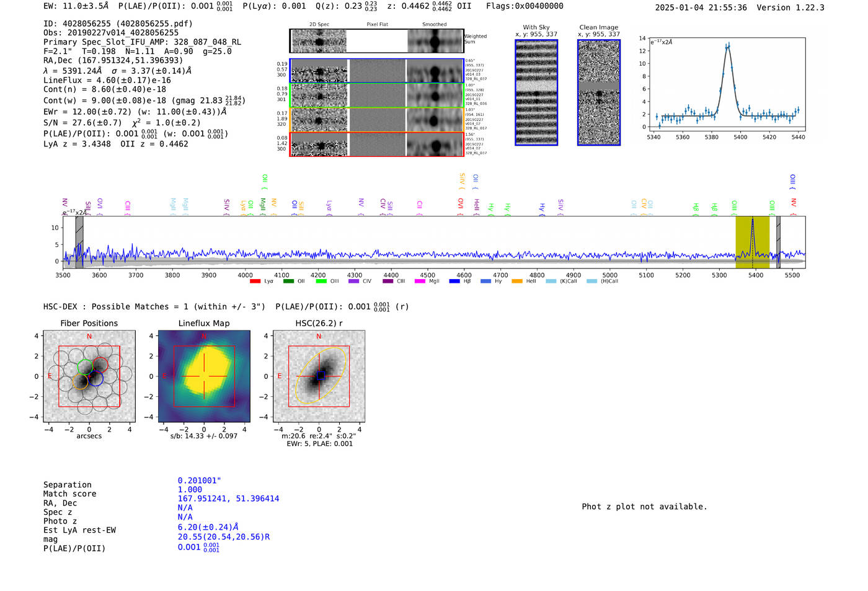Click the EWr = 12.00(±0.72) line
The height and width of the screenshot is (591, 868).
click(x=135, y=112)
